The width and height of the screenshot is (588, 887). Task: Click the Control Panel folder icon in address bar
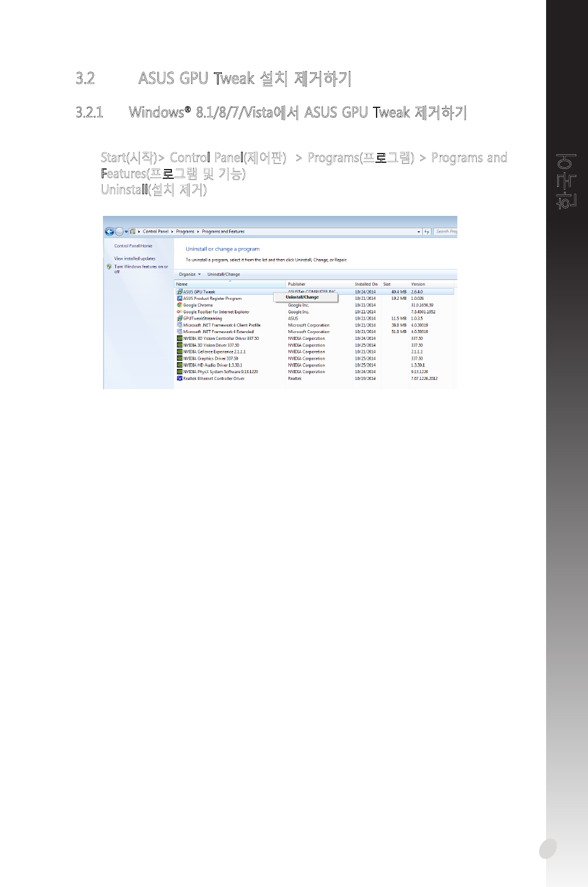tap(133, 232)
